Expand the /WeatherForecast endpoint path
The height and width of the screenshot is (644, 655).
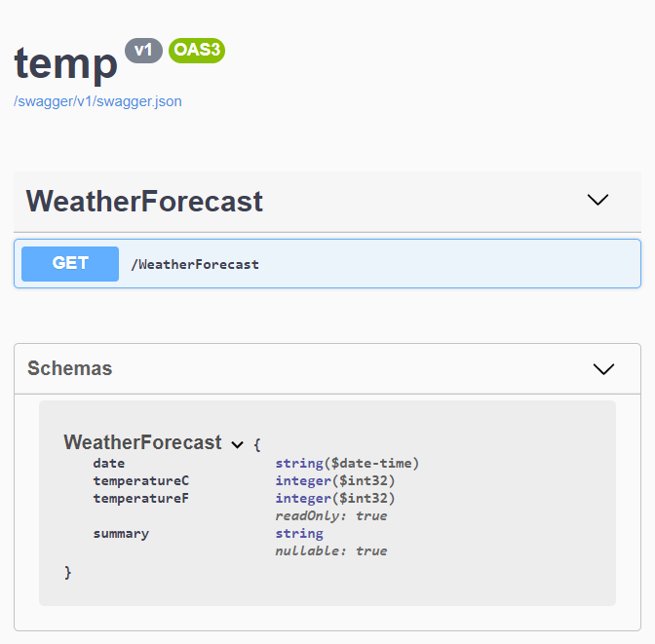(x=196, y=264)
